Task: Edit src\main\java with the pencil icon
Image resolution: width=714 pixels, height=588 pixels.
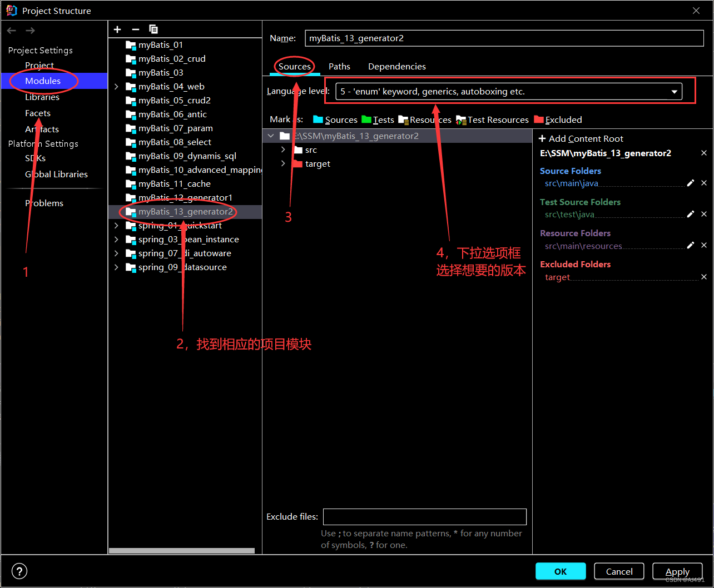Action: (x=690, y=183)
